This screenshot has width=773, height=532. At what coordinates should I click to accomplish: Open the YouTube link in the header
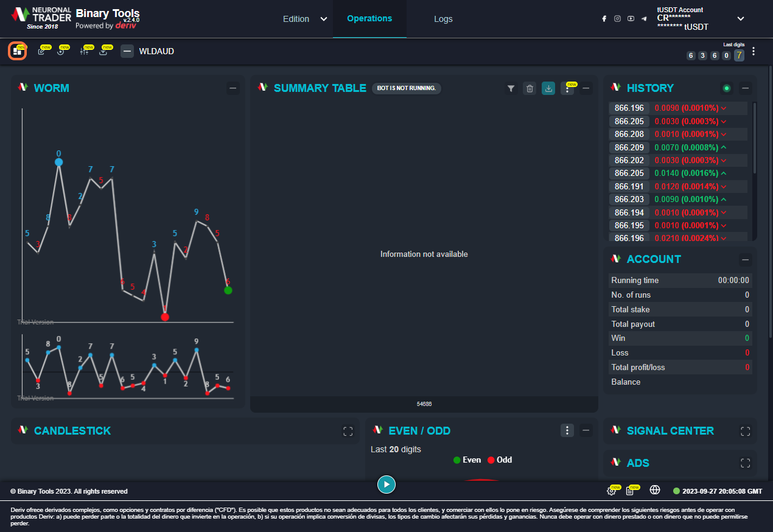631,19
